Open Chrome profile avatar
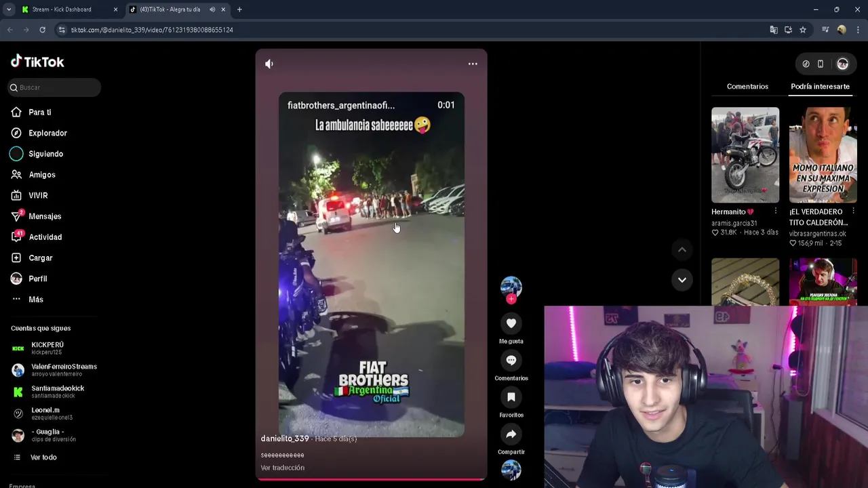868x488 pixels. [842, 30]
